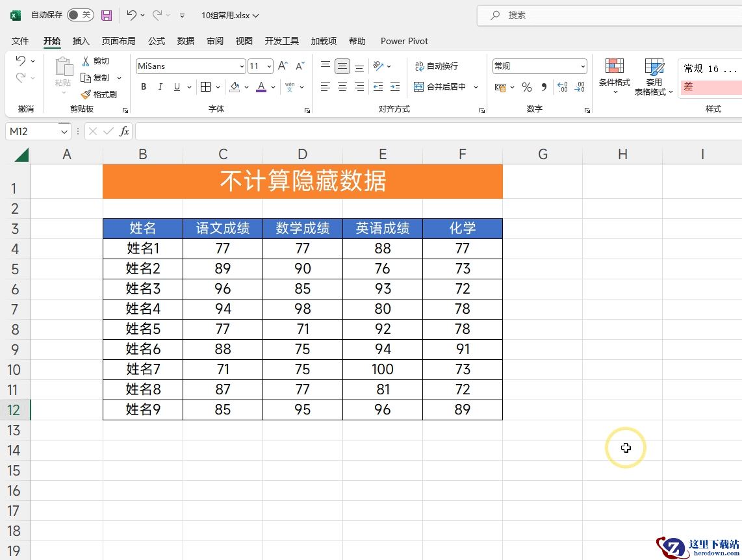742x560 pixels.
Task: Click the 搜索 search box
Action: (611, 15)
